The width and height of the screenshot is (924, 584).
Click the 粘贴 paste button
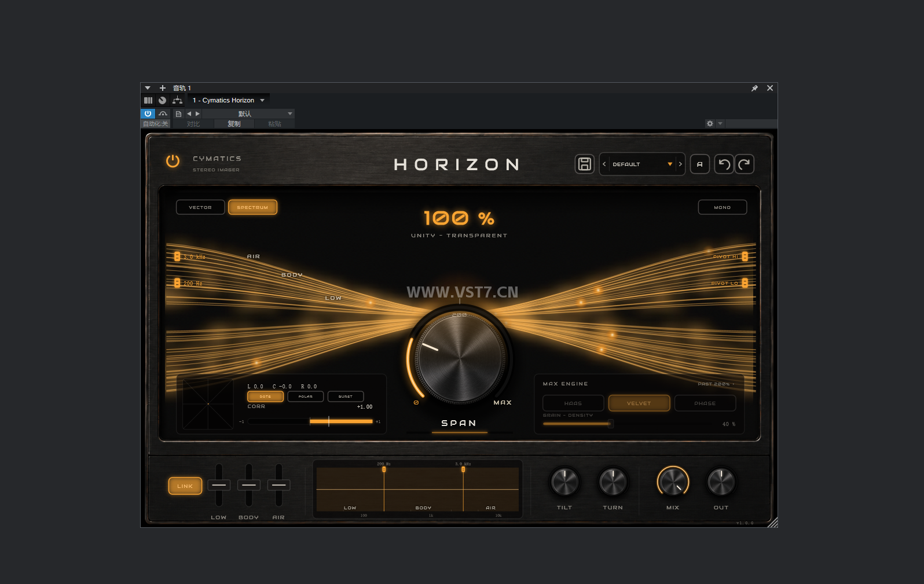[x=274, y=124]
